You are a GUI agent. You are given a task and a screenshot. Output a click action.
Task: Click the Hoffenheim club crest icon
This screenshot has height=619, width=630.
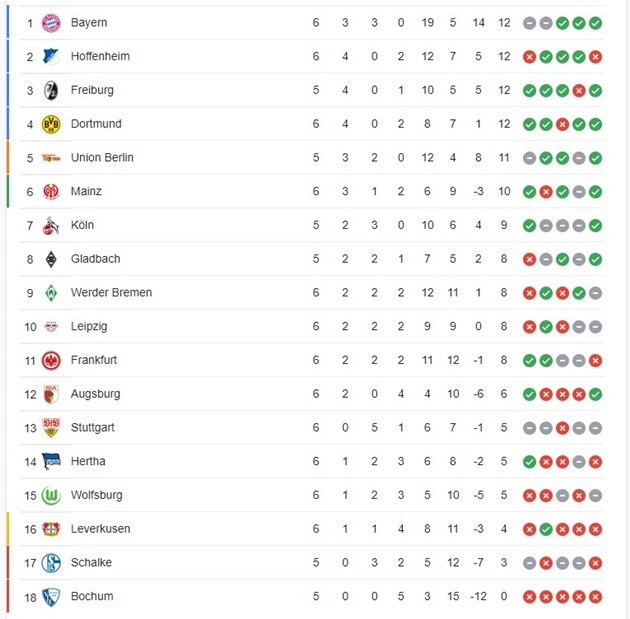51,57
